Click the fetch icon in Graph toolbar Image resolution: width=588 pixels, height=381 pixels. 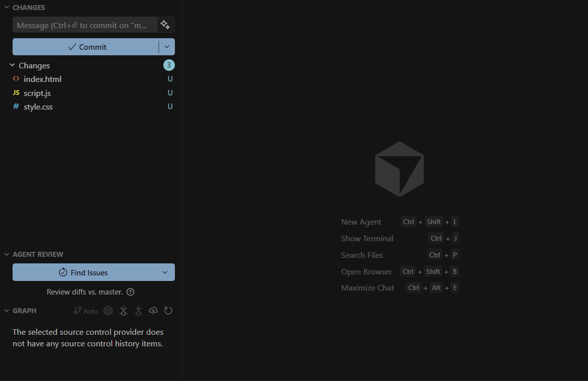point(123,311)
